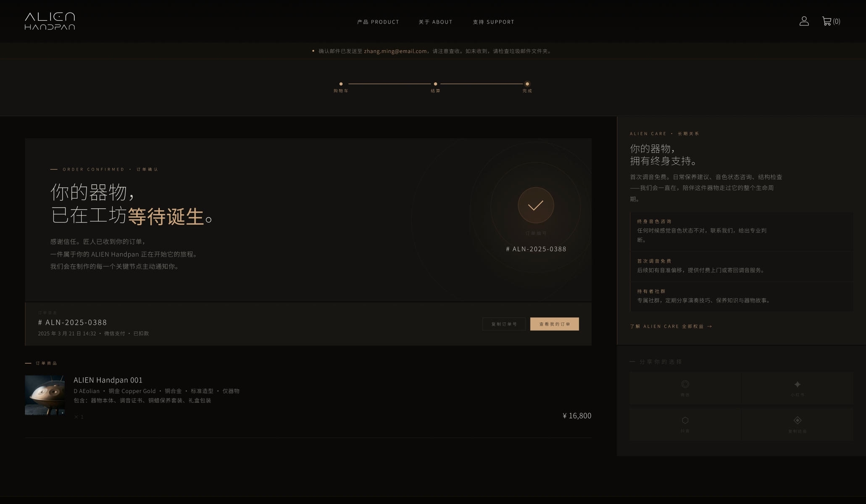The height and width of the screenshot is (504, 866).
Task: Click the 复制订单号 button
Action: [x=504, y=324]
